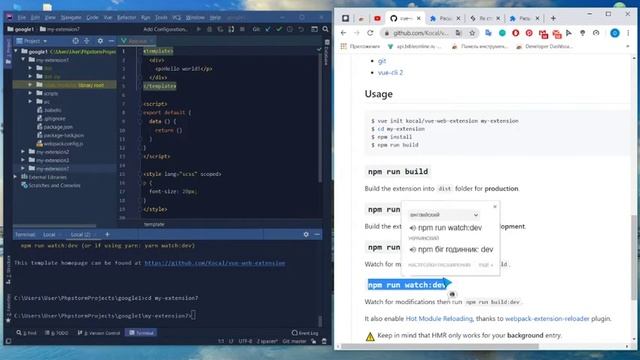Screen dimensions: 640x360
Task: Open a new Chrome tab with plus
Action: click(553, 18)
